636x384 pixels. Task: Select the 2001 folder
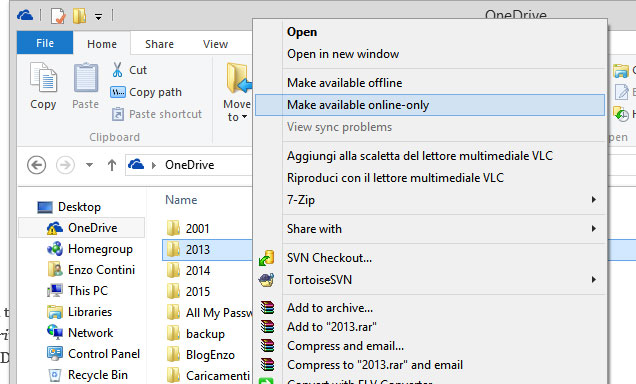click(188, 229)
